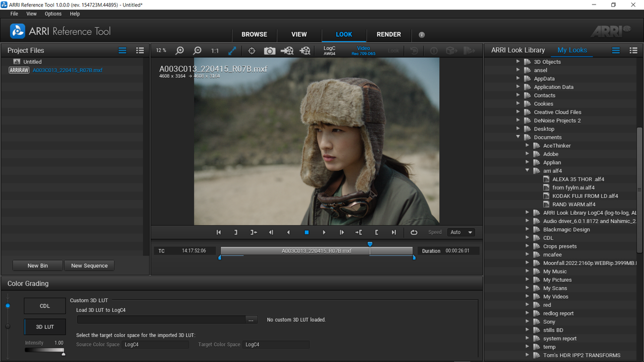Viewport: 644px width, 362px height.
Task: Click the arrow-into-film-reel icon
Action: coord(287,50)
